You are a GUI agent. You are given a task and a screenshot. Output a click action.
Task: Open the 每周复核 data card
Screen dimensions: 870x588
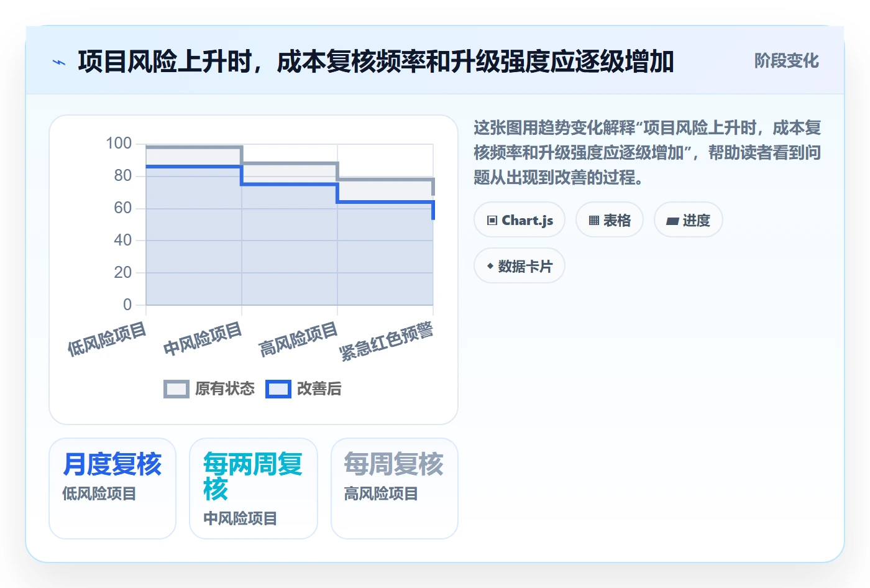395,489
